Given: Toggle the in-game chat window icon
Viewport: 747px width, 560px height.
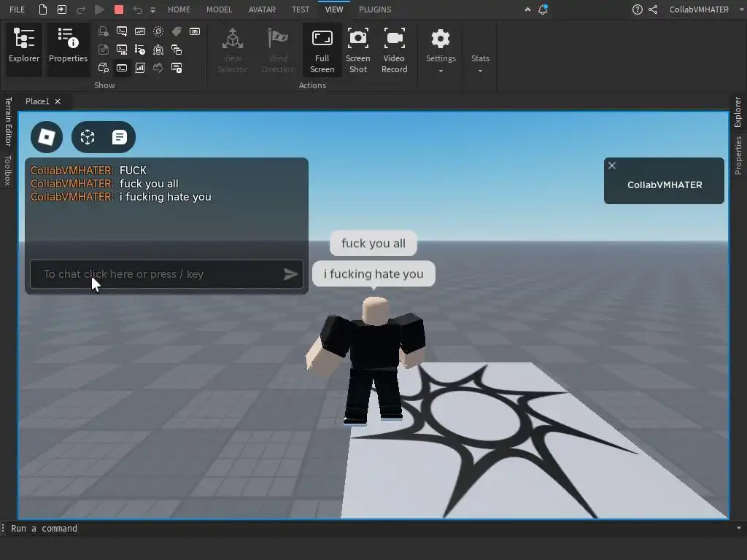Looking at the screenshot, I should [119, 137].
